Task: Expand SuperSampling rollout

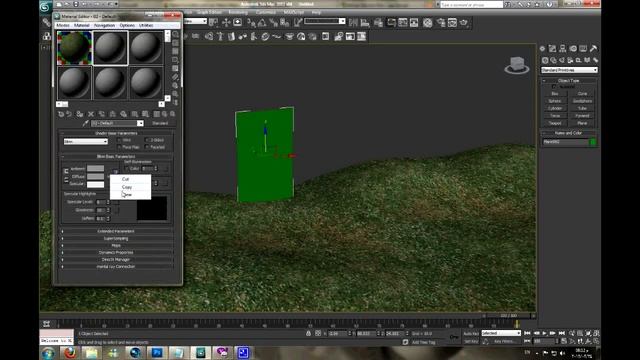Action: [x=116, y=238]
